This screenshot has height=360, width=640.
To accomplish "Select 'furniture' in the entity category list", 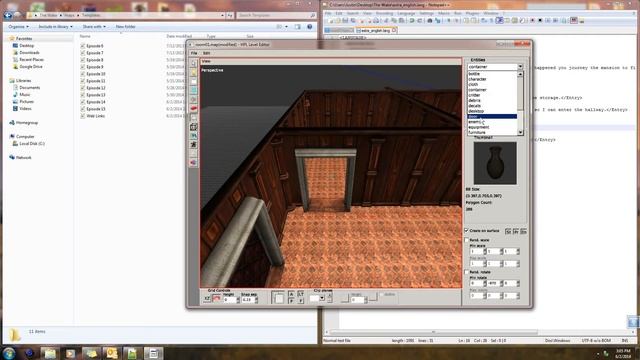I will coord(492,132).
